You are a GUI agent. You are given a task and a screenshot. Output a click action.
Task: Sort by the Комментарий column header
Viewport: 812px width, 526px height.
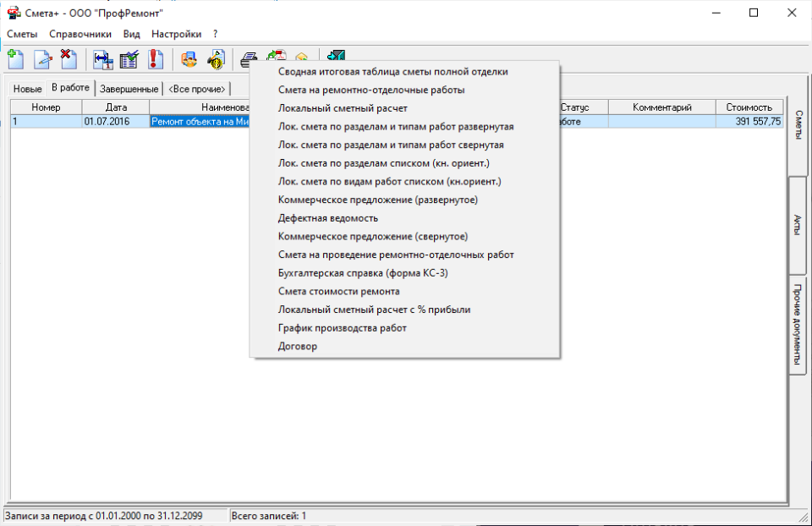pyautogui.click(x=662, y=107)
